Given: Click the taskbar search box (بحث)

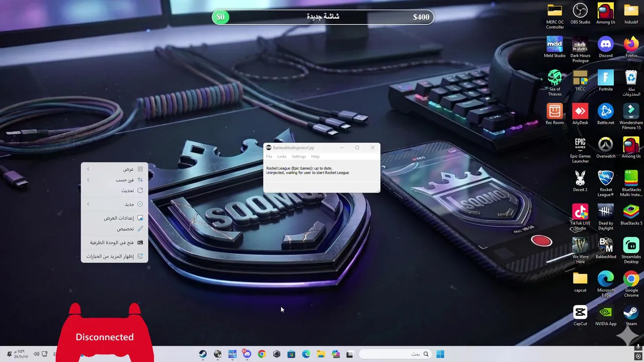Looking at the screenshot, I should coord(394,354).
